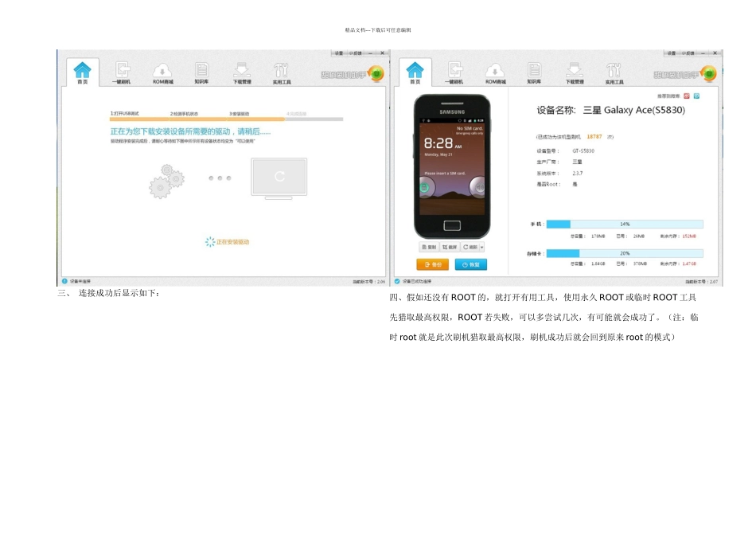Click the 手机 storage bar showing 14%

click(x=625, y=225)
